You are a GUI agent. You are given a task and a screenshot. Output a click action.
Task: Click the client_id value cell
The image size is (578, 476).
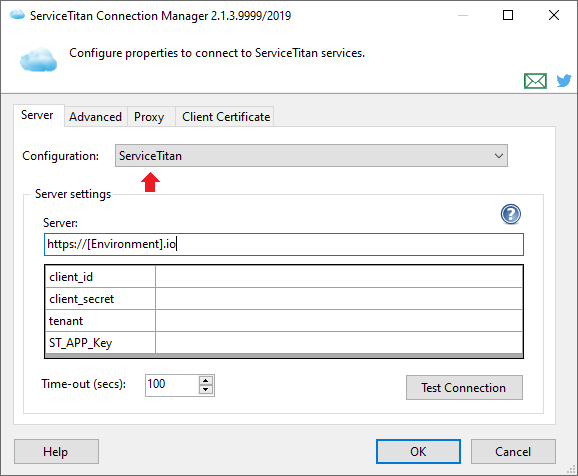[339, 277]
